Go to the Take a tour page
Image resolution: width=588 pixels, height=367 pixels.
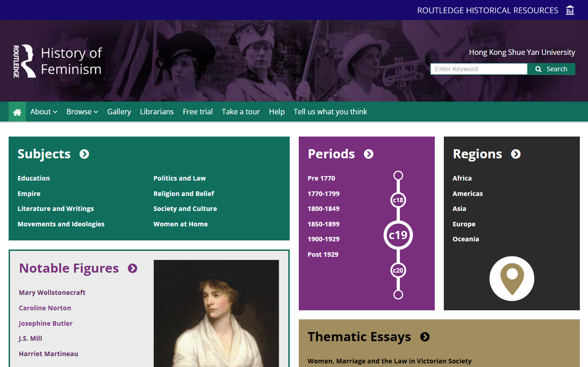[240, 112]
